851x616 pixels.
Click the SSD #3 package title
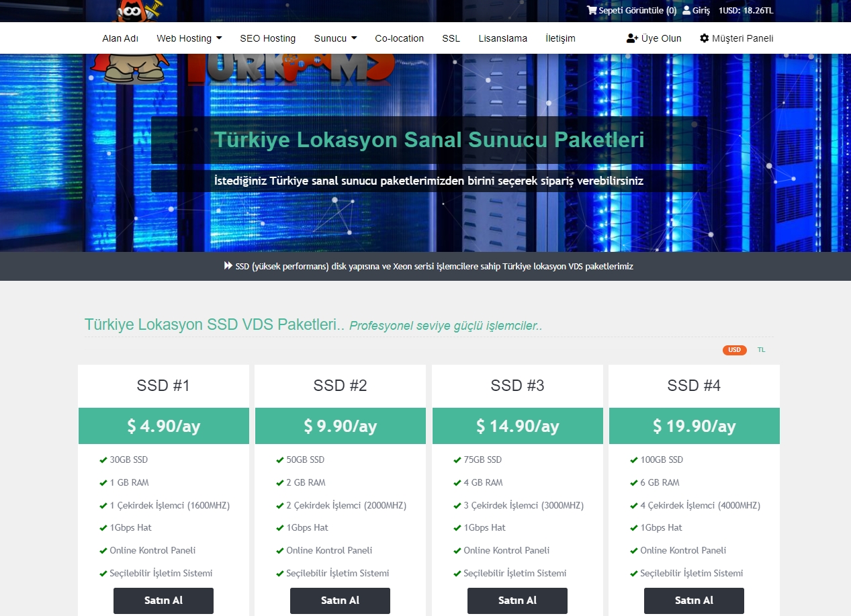click(517, 386)
